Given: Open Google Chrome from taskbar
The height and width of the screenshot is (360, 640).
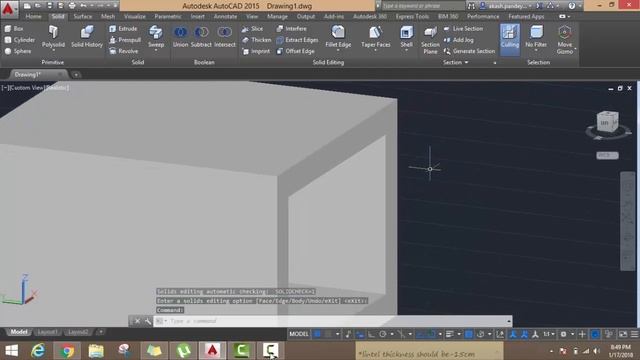Looking at the screenshot, I should click(x=67, y=351).
